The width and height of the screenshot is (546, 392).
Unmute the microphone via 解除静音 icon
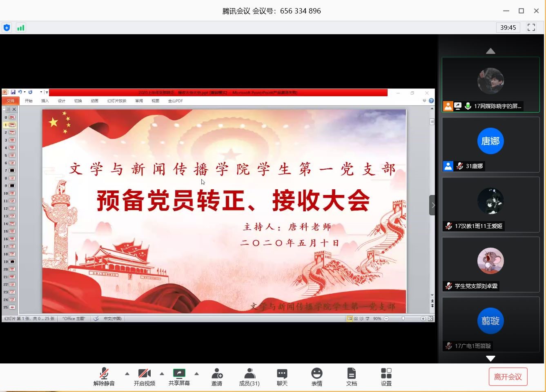pyautogui.click(x=104, y=373)
